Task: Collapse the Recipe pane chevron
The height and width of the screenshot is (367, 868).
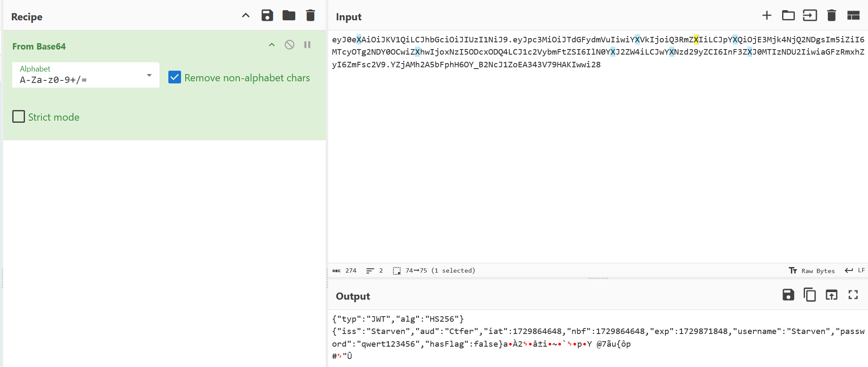Action: 246,16
